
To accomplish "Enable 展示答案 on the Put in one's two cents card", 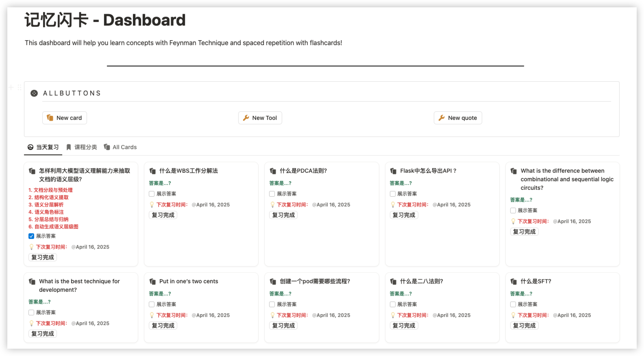I will pyautogui.click(x=152, y=304).
